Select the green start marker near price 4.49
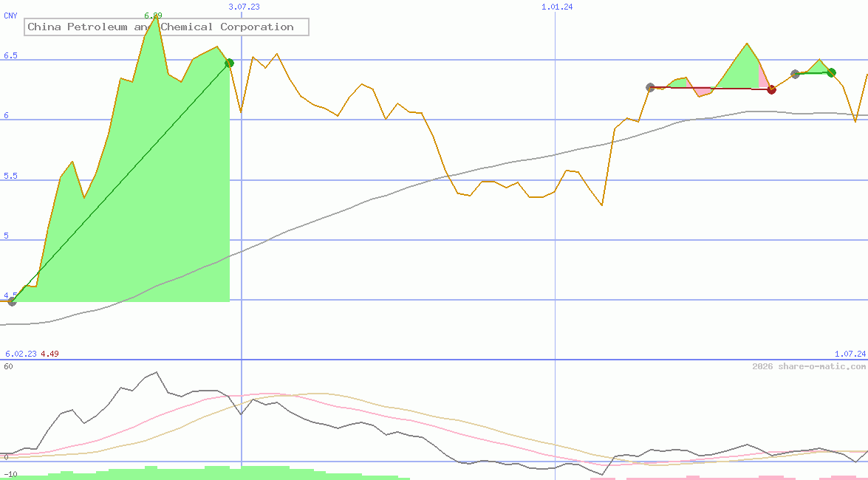Viewport: 868px width, 480px height. click(11, 300)
